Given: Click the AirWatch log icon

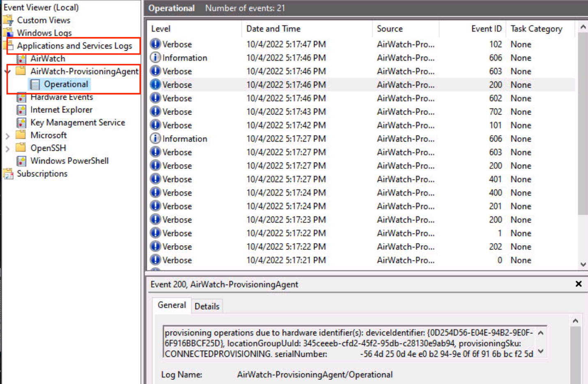Looking at the screenshot, I should (x=22, y=58).
